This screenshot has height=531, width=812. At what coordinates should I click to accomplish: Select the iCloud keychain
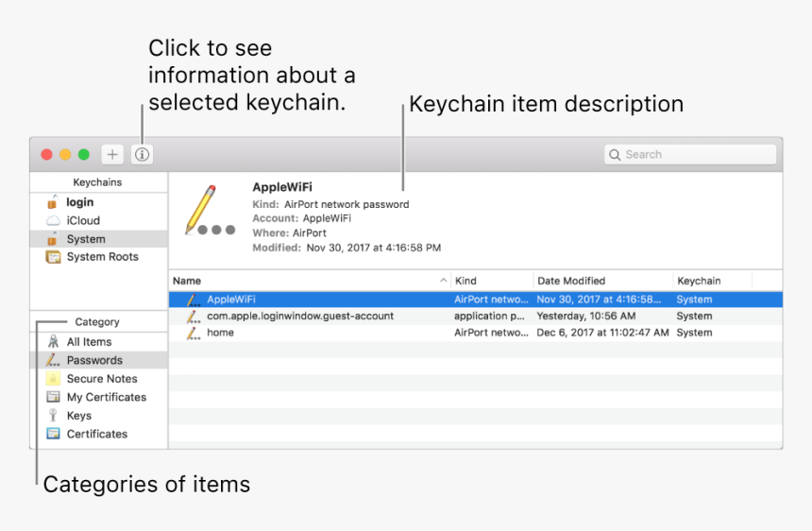[x=98, y=221]
